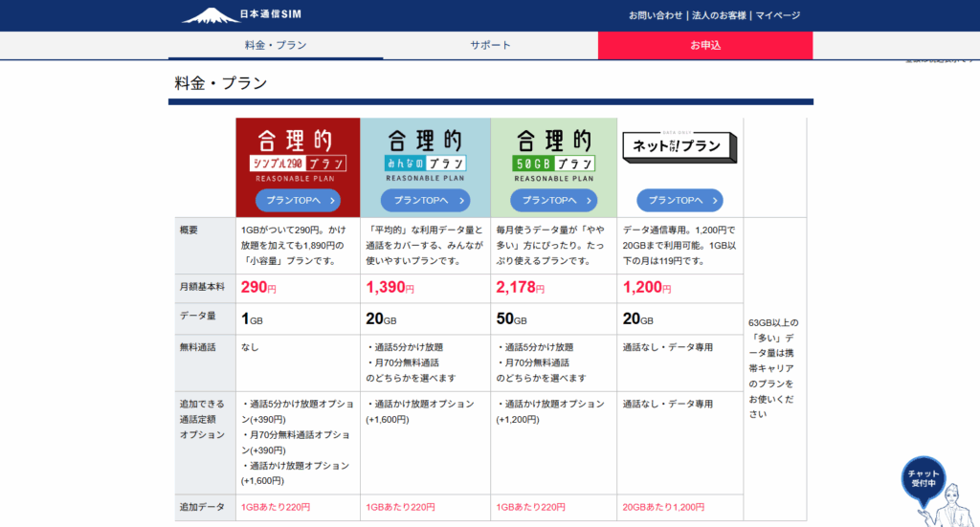Click 20GB data amount in ネットだけプラン column

click(638, 319)
